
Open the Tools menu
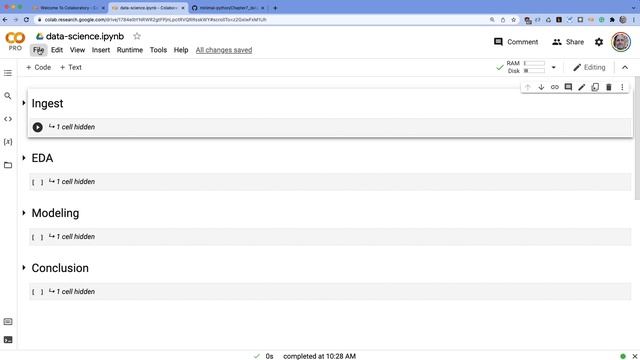tap(158, 50)
